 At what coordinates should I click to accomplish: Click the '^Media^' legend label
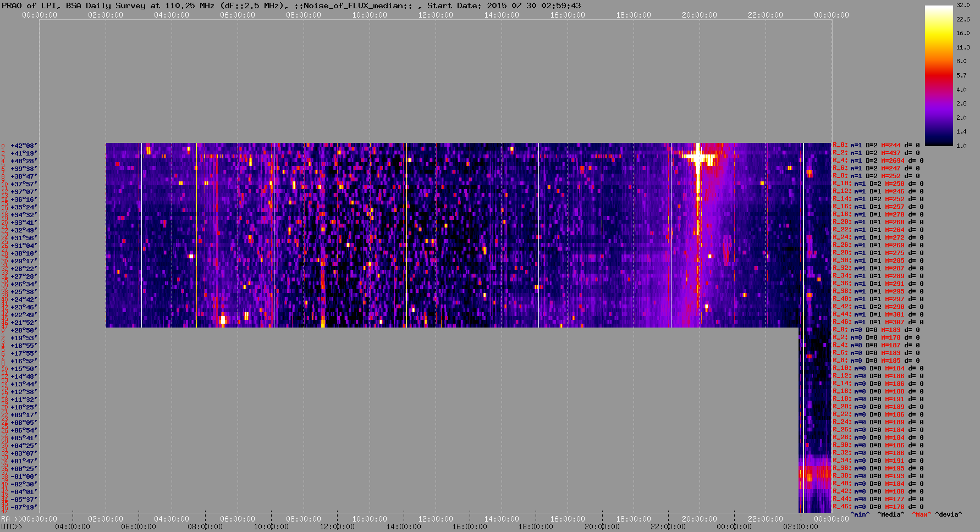[x=891, y=514]
